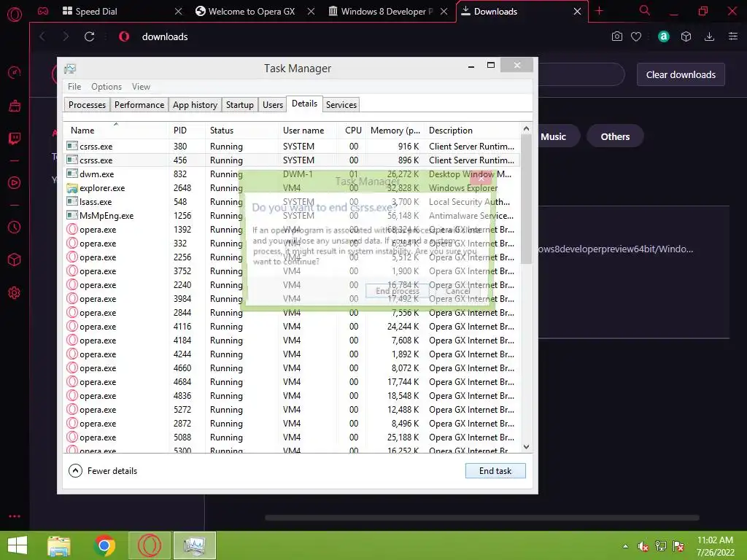Image resolution: width=747 pixels, height=560 pixels.
Task: Open the green account avatar icon
Action: coord(664,36)
